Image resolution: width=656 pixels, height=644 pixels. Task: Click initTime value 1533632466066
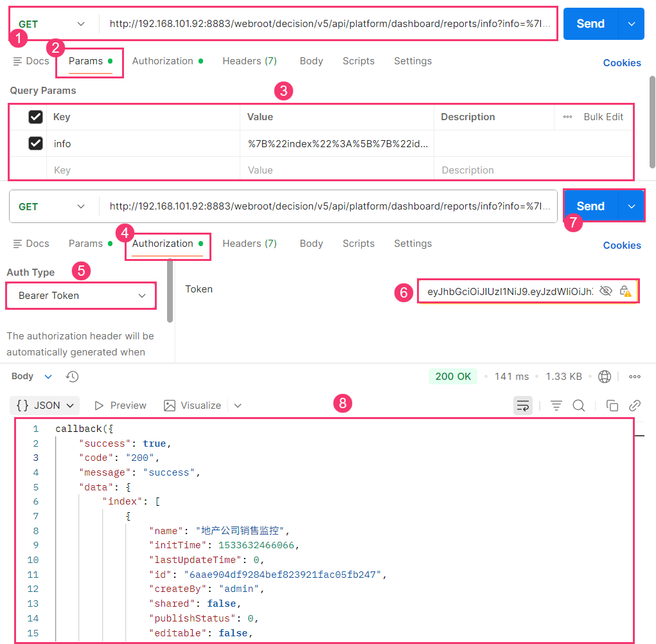(256, 545)
